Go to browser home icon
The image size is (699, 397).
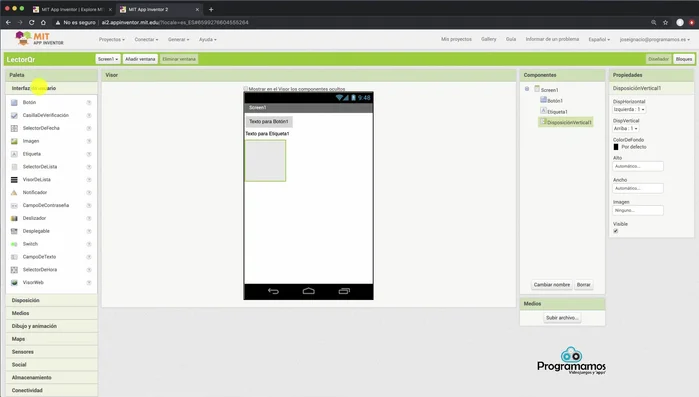(x=43, y=22)
